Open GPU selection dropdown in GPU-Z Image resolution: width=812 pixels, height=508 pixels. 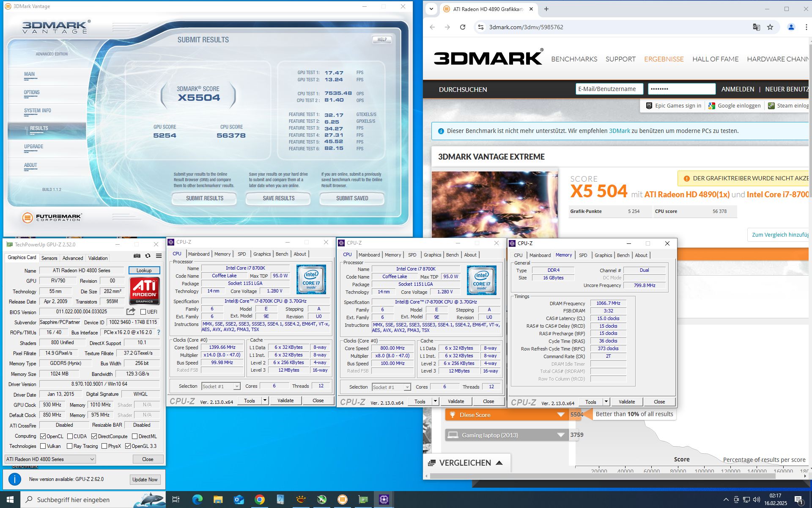click(x=50, y=459)
